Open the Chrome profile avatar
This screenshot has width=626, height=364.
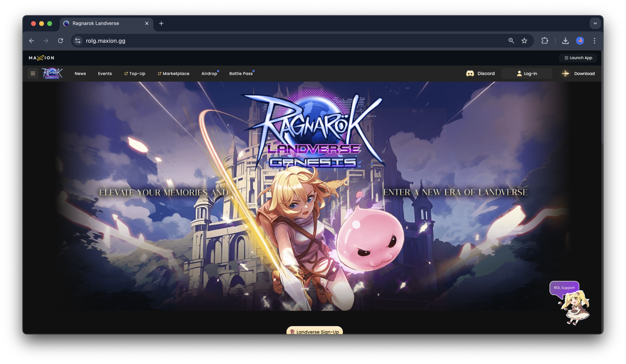click(580, 41)
